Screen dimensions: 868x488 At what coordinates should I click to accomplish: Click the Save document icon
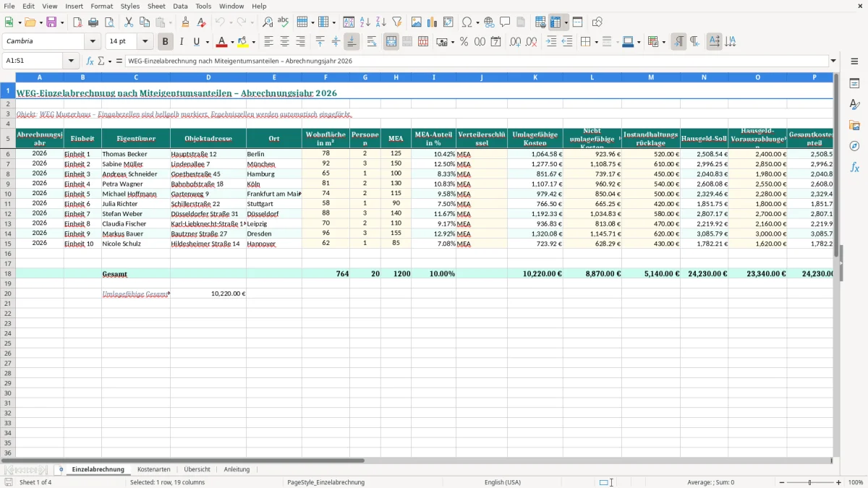point(51,22)
